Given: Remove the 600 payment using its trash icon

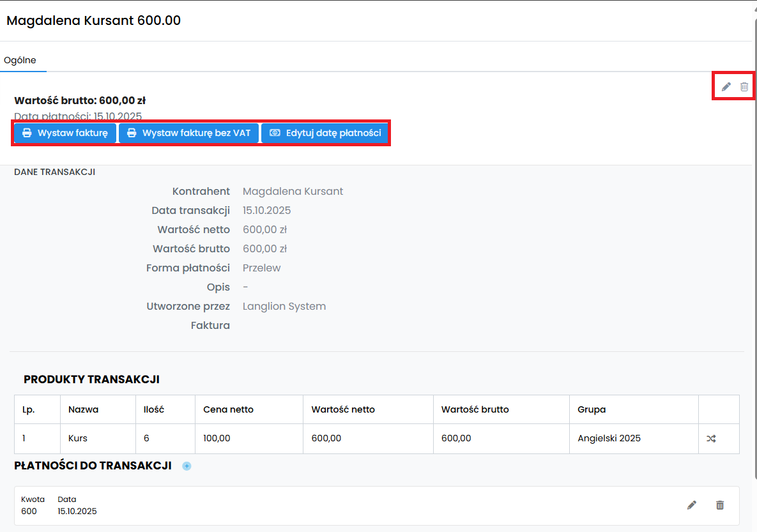Looking at the screenshot, I should pos(720,505).
